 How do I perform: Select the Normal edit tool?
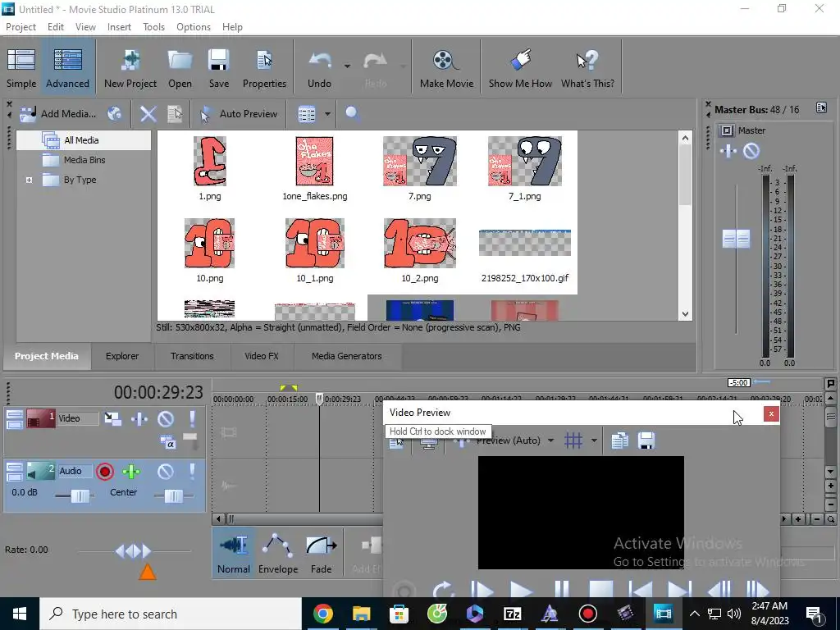pos(234,554)
